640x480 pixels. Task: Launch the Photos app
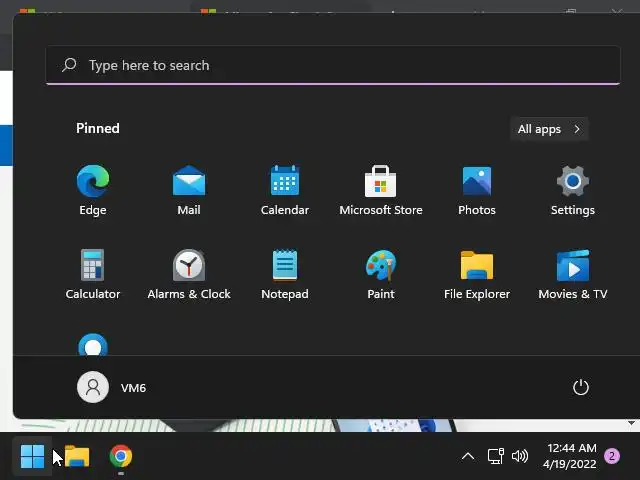[x=477, y=190]
